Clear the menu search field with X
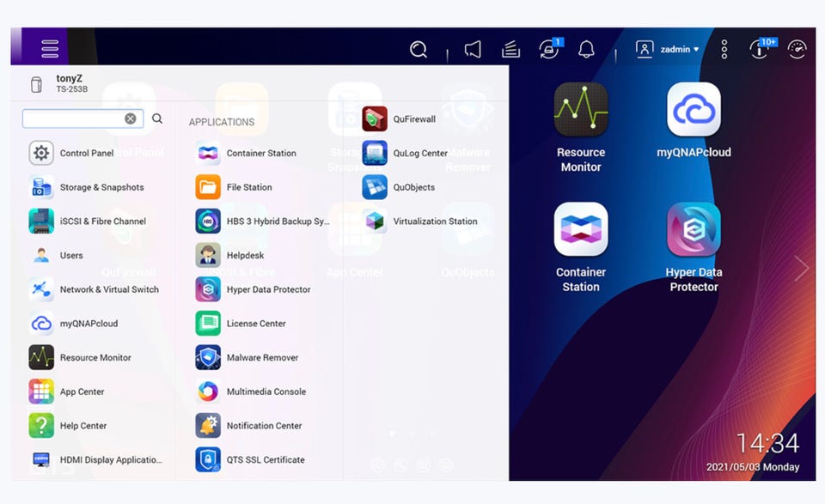This screenshot has height=504, width=825. click(131, 118)
